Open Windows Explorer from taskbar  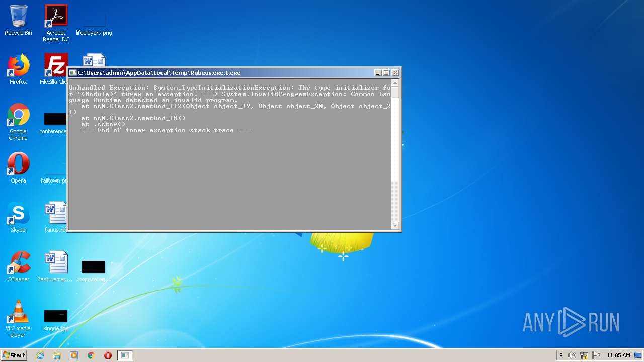click(x=57, y=355)
